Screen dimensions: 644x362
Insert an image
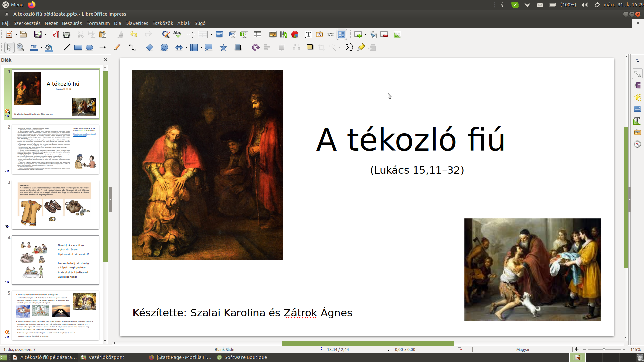point(273,34)
